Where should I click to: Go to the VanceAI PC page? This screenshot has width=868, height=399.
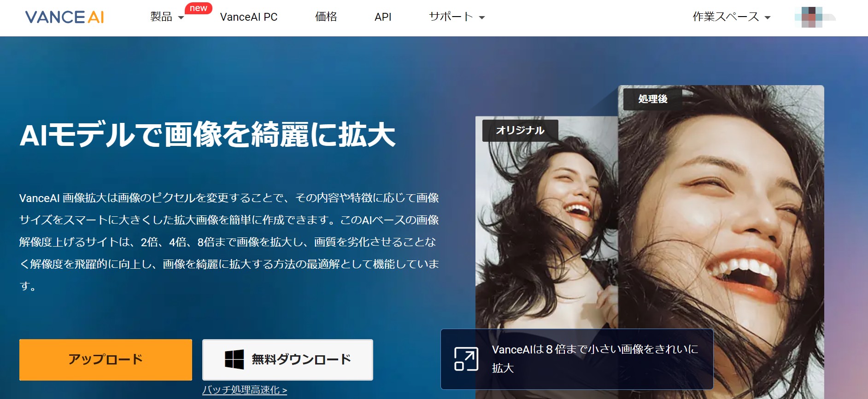coord(249,17)
